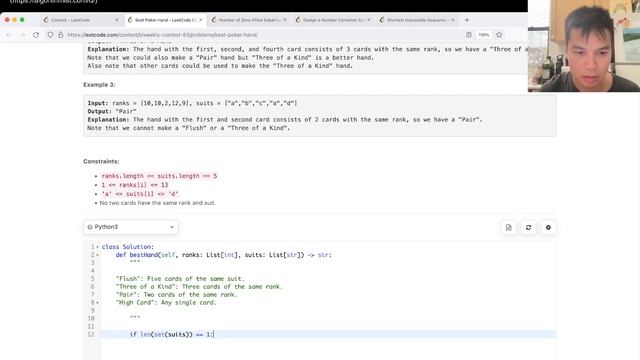This screenshot has width=640, height=360.
Task: Click the 'a' <= suits[i] <= 'd' constraint
Action: [x=140, y=194]
